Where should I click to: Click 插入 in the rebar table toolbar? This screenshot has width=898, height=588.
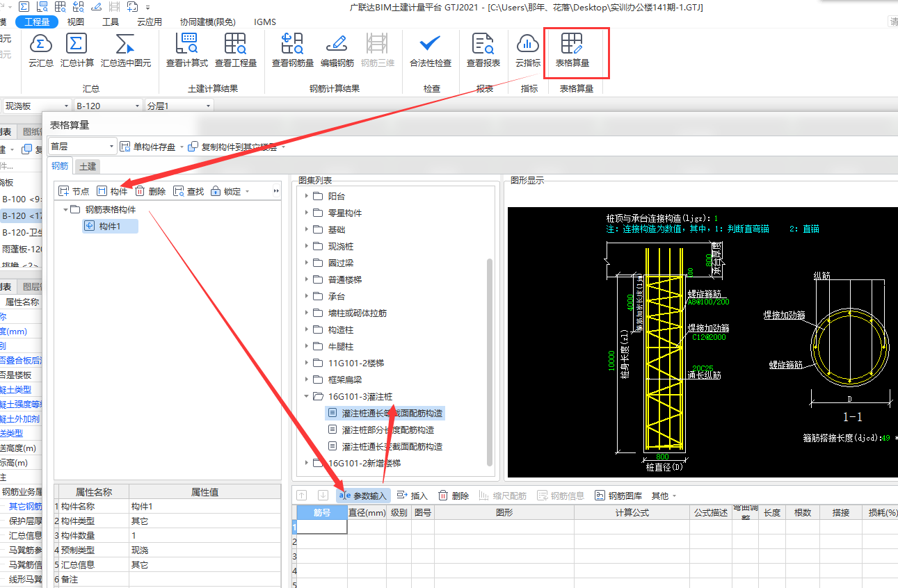(x=412, y=496)
